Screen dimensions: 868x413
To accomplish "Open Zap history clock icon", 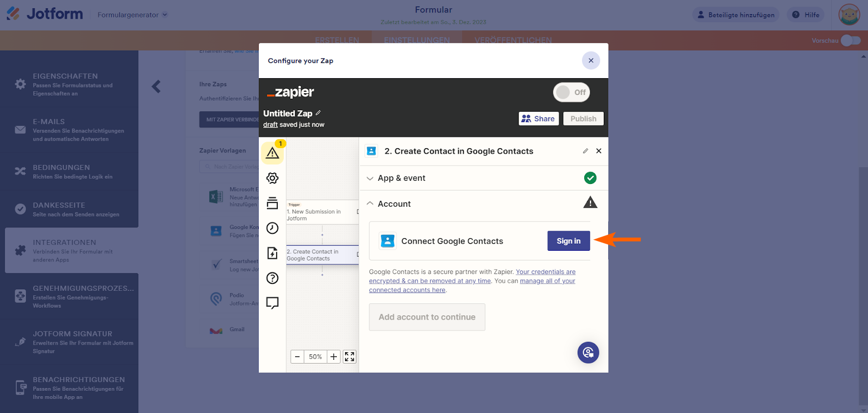I will click(x=272, y=228).
